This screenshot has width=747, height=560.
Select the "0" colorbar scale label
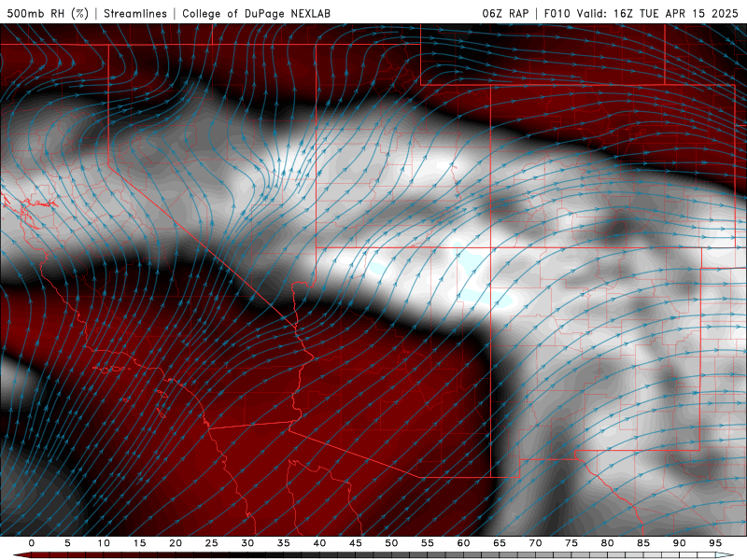tap(32, 543)
